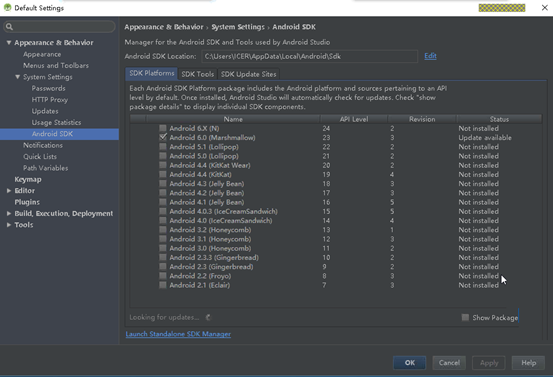Select the Android 4.2 (Jelly Bean) row
Viewport: 553px width, 377px height.
pyautogui.click(x=335, y=193)
